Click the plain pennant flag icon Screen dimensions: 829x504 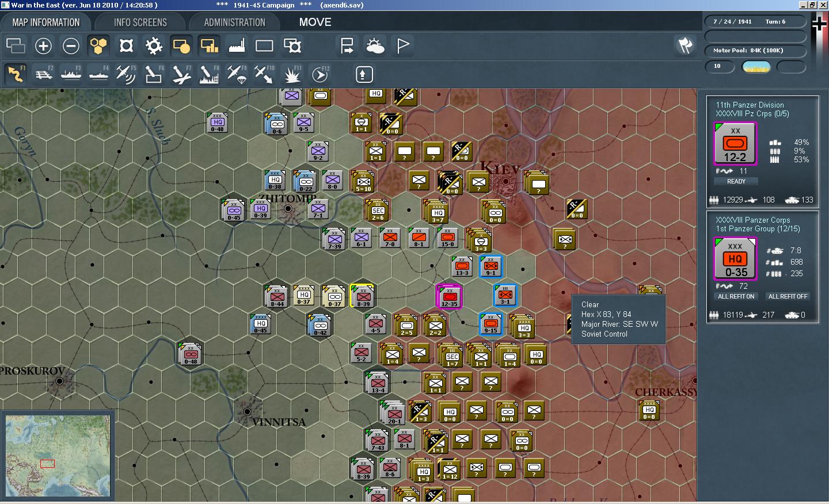tap(402, 45)
